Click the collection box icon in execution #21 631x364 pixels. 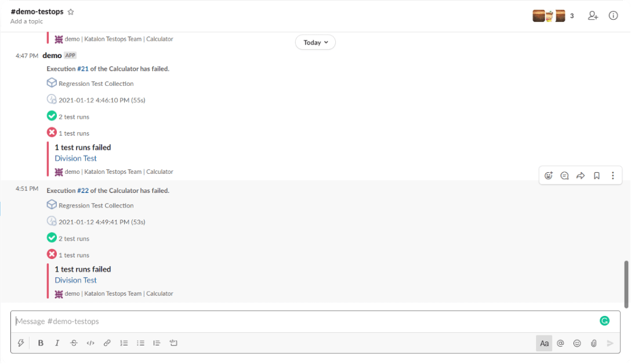52,83
